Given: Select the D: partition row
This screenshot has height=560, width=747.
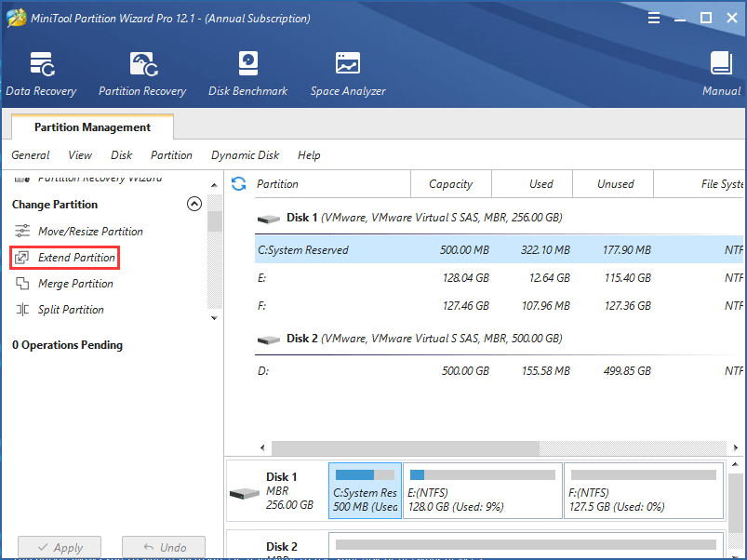Looking at the screenshot, I should tap(500, 370).
